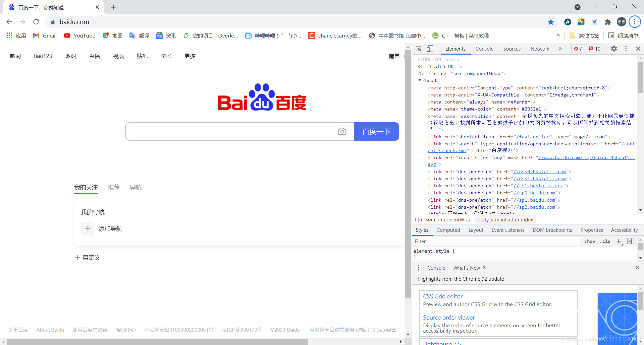Open the 翻译 translate bookmark

(139, 36)
